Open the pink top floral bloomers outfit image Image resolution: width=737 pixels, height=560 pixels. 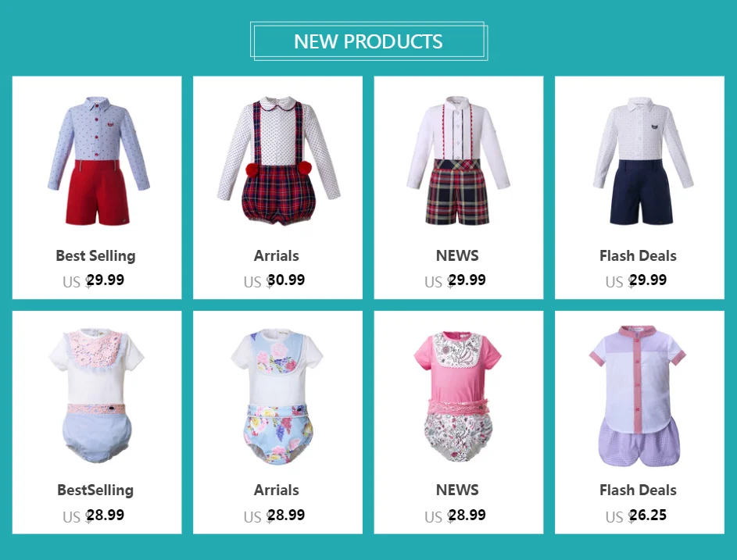click(458, 395)
